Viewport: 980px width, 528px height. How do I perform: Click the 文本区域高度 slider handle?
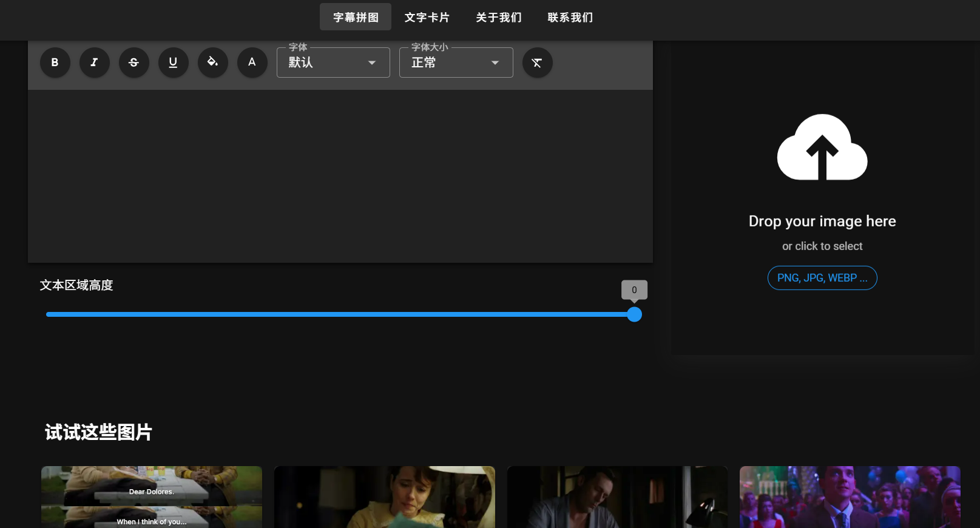[x=634, y=314]
